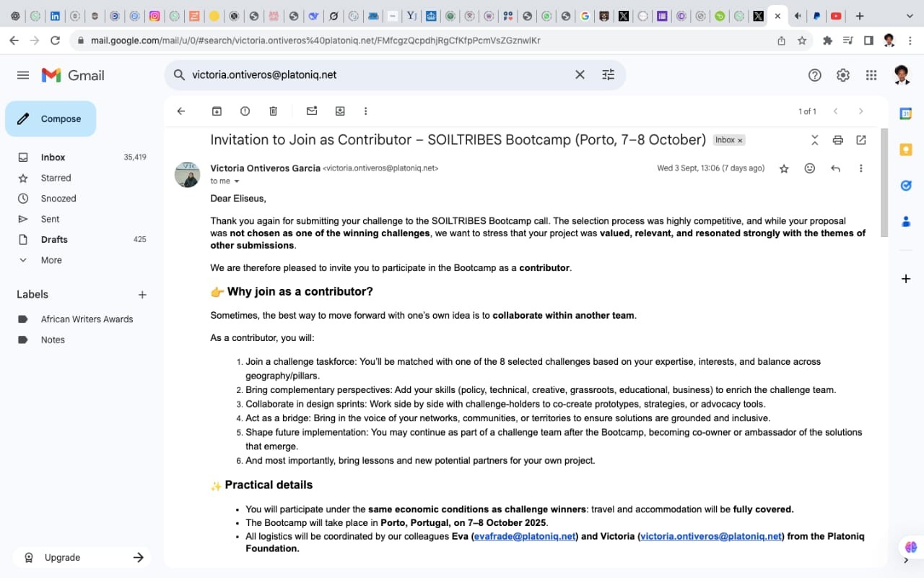Open the Google apps grid
The height and width of the screenshot is (578, 924).
coord(871,75)
